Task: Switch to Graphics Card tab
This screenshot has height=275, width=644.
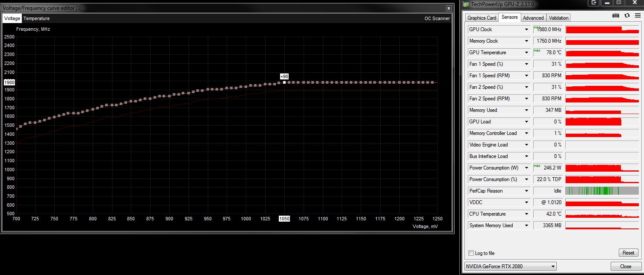Action: [482, 18]
